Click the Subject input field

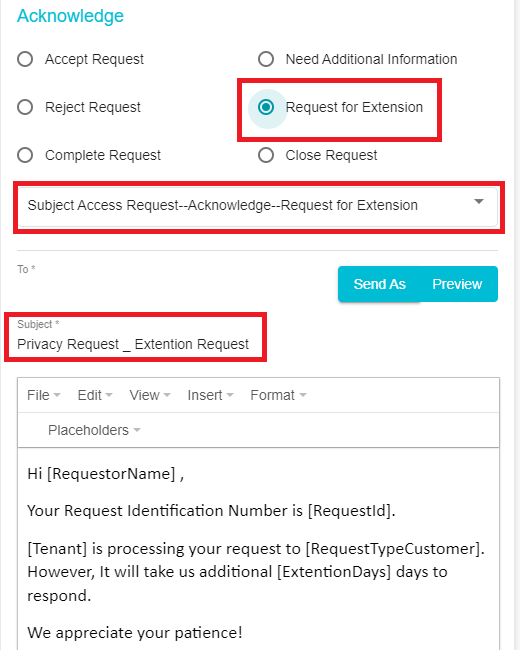tap(133, 344)
